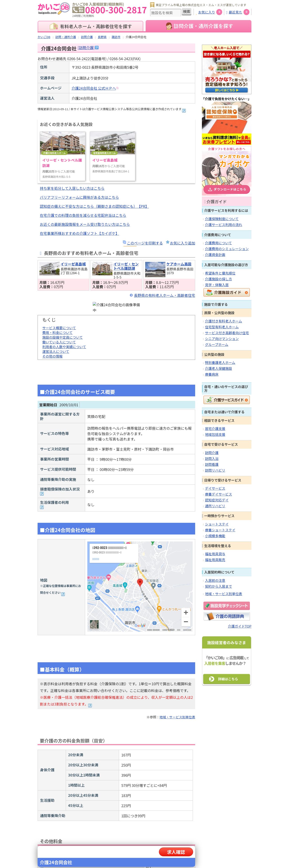Click デイサービス sidebar link
The height and width of the screenshot is (868, 289).
click(x=215, y=488)
